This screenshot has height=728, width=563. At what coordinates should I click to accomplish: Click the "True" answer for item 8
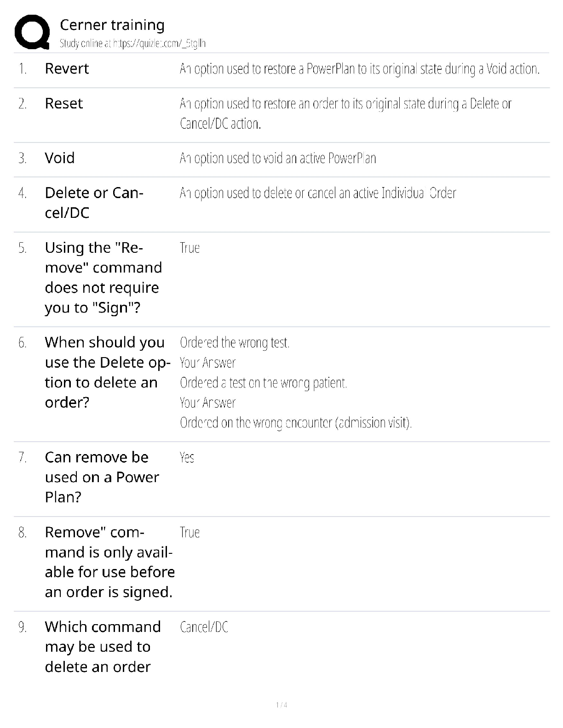click(190, 532)
